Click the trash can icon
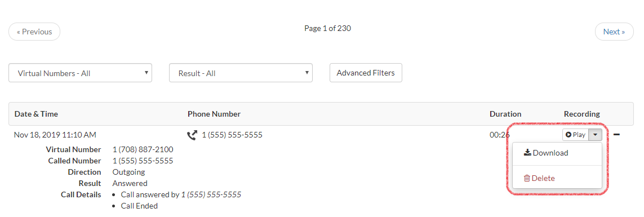The width and height of the screenshot is (644, 217). pos(527,178)
